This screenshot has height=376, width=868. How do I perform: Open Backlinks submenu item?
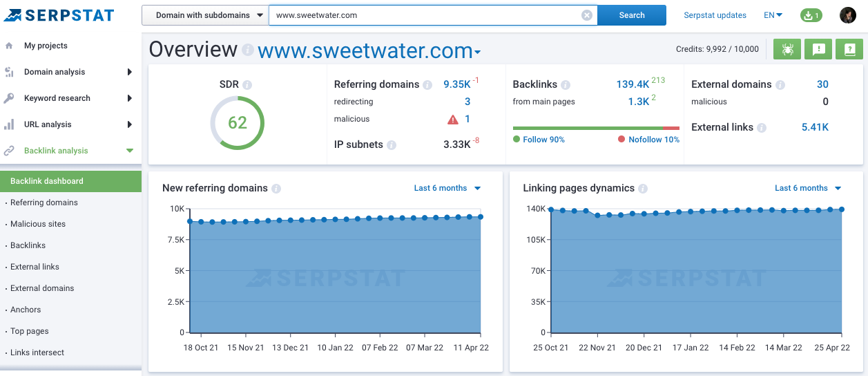[x=28, y=245]
